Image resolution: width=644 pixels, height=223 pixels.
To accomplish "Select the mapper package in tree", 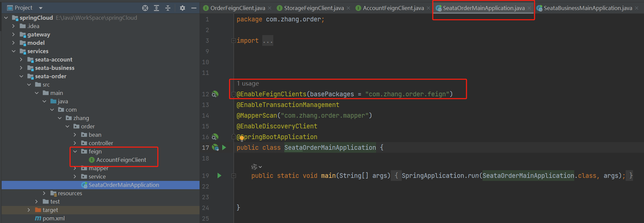I will click(98, 168).
